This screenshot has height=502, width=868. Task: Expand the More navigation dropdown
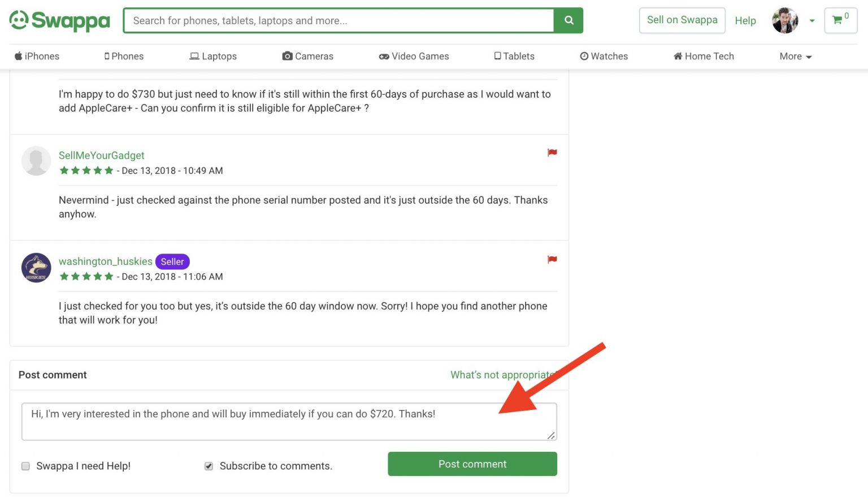795,56
